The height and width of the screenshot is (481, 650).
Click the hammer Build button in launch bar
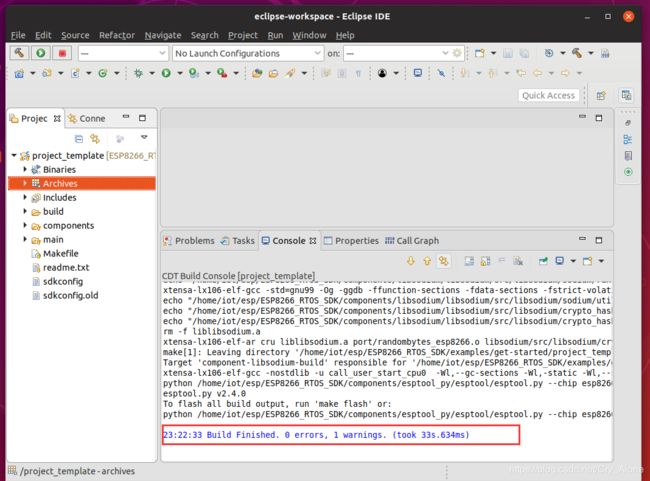(19, 53)
